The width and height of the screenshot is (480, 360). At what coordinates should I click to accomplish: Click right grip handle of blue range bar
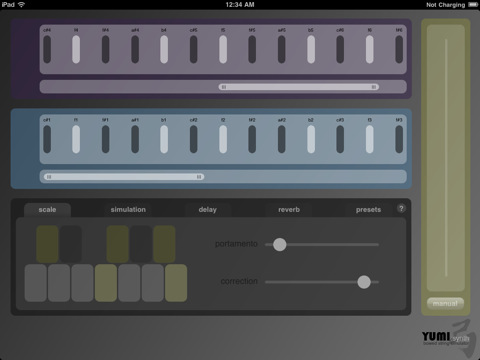[199, 177]
